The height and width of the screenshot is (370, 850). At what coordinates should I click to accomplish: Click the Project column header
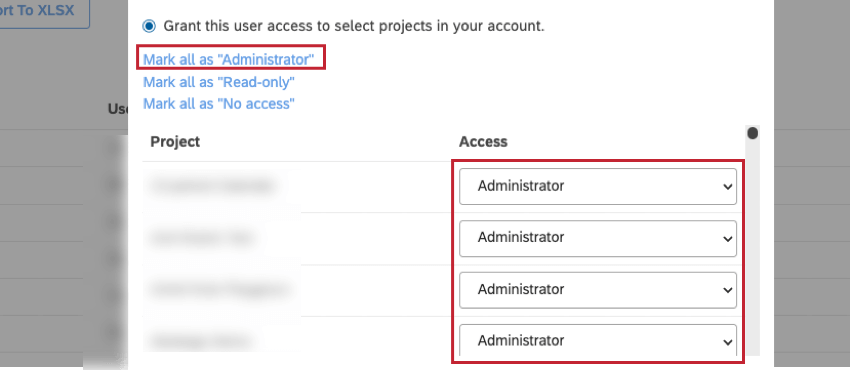click(175, 142)
